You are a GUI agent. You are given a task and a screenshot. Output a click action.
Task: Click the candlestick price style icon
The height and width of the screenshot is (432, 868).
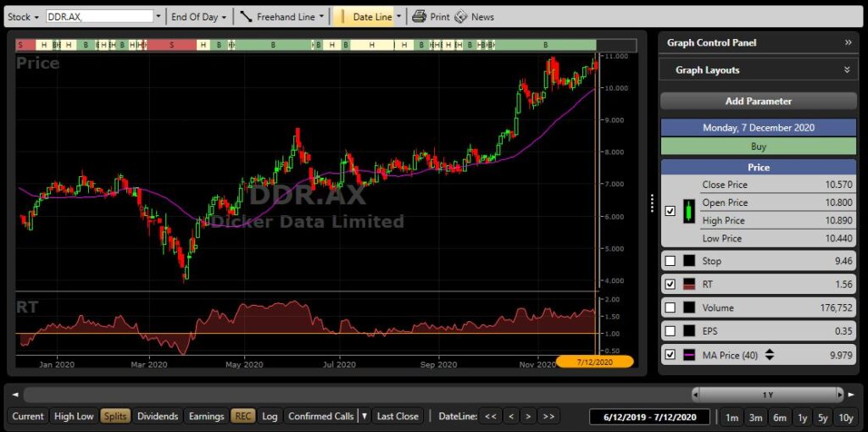click(688, 211)
